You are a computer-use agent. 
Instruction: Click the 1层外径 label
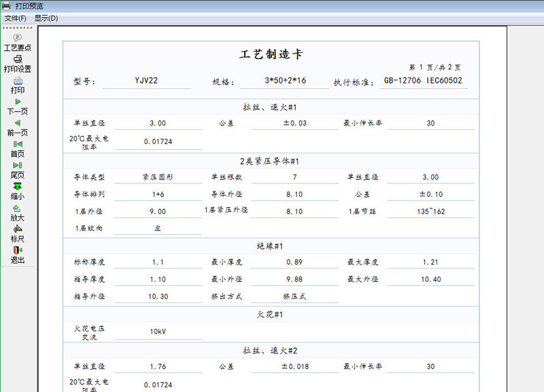(89, 211)
